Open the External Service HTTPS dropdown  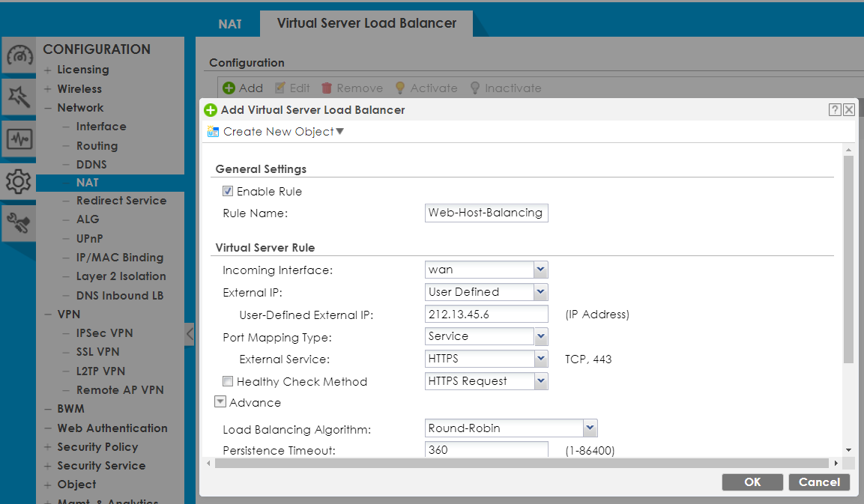tap(540, 359)
